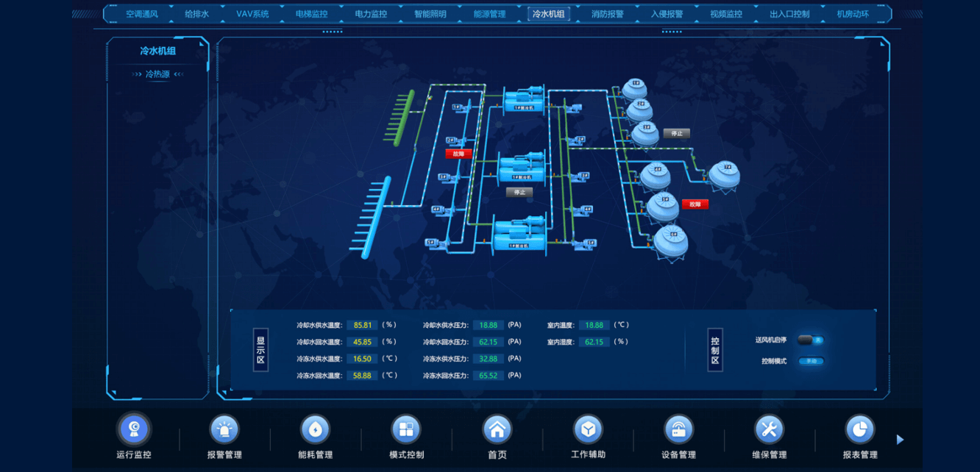
Task: Switch to the 空调通风 tab
Action: click(x=141, y=14)
